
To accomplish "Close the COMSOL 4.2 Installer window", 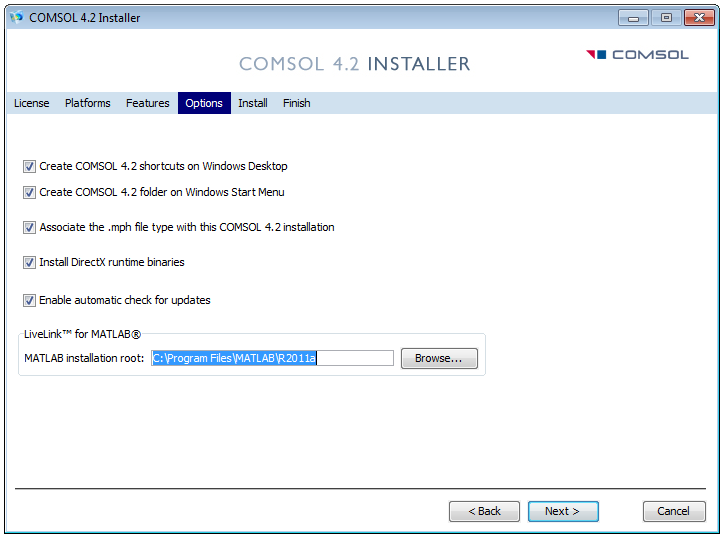I will (x=699, y=18).
